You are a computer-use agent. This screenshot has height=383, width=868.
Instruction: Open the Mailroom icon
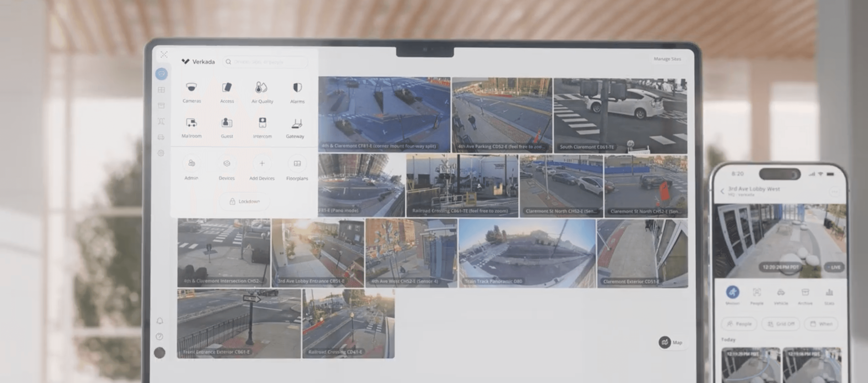pyautogui.click(x=191, y=123)
